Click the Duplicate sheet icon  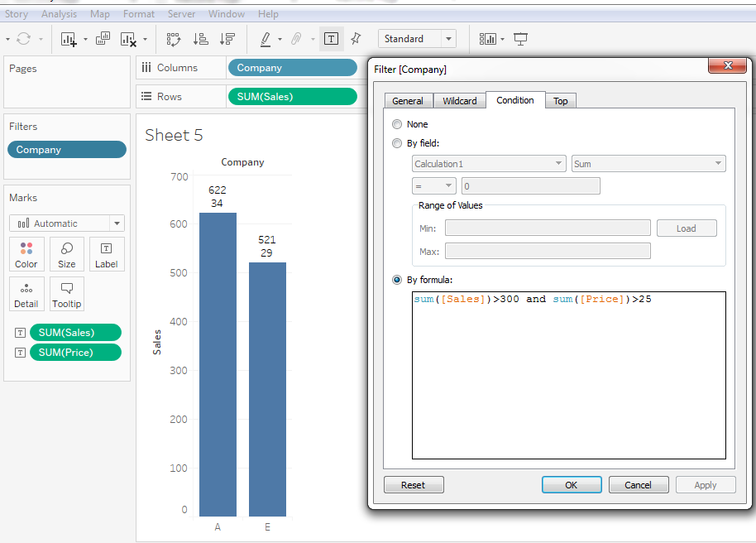coord(103,39)
